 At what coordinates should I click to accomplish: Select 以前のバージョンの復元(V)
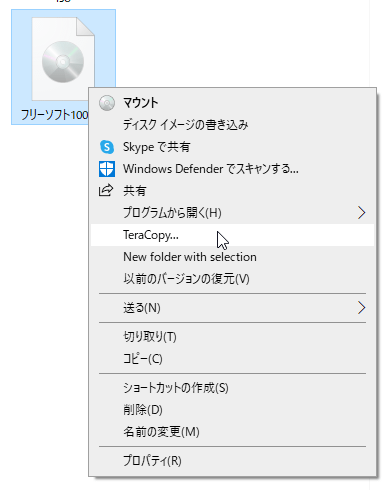tap(232, 279)
